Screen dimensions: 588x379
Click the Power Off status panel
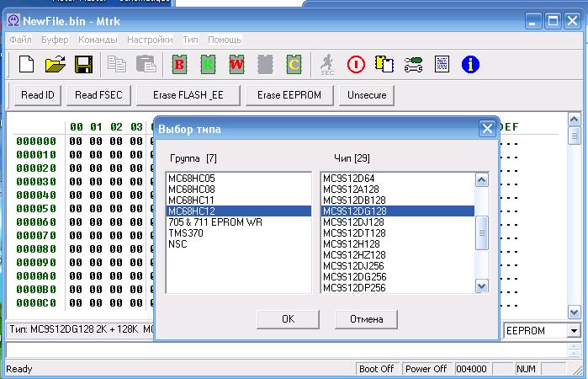point(426,369)
